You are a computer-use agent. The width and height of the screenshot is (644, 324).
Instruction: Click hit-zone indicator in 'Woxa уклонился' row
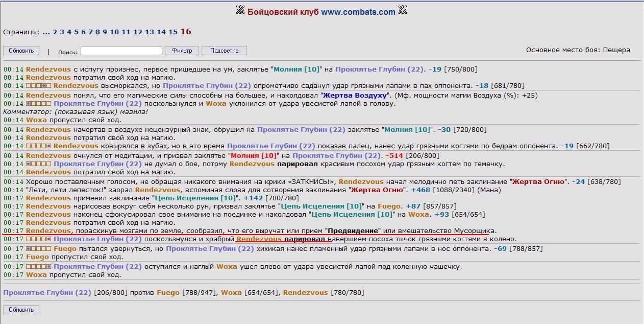pyautogui.click(x=39, y=104)
